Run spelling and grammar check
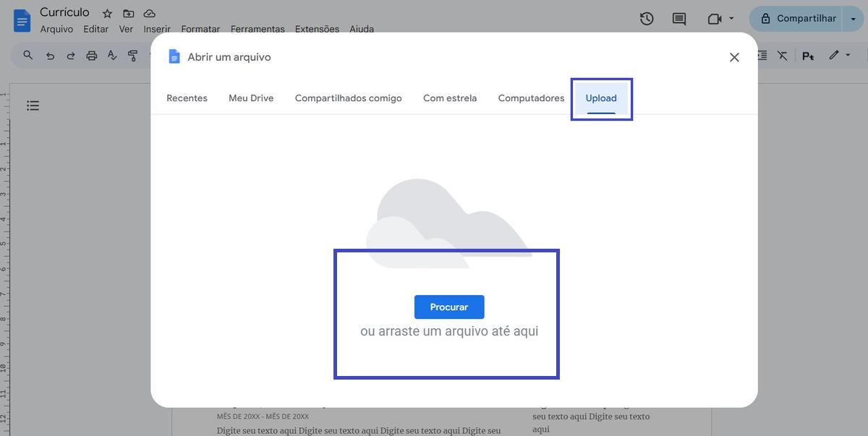Screen dimensions: 868x436 (x=112, y=55)
